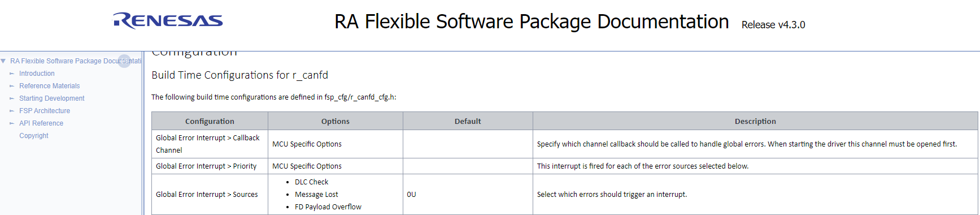The width and height of the screenshot is (980, 215).
Task: Click the Build Time Configurations for r_canfd heading
Action: pyautogui.click(x=240, y=75)
